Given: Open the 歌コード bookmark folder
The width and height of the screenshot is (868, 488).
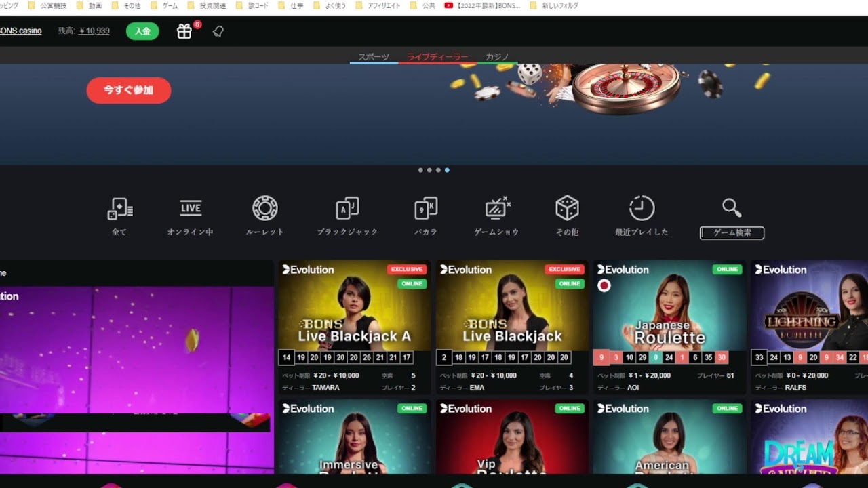Looking at the screenshot, I should (252, 5).
